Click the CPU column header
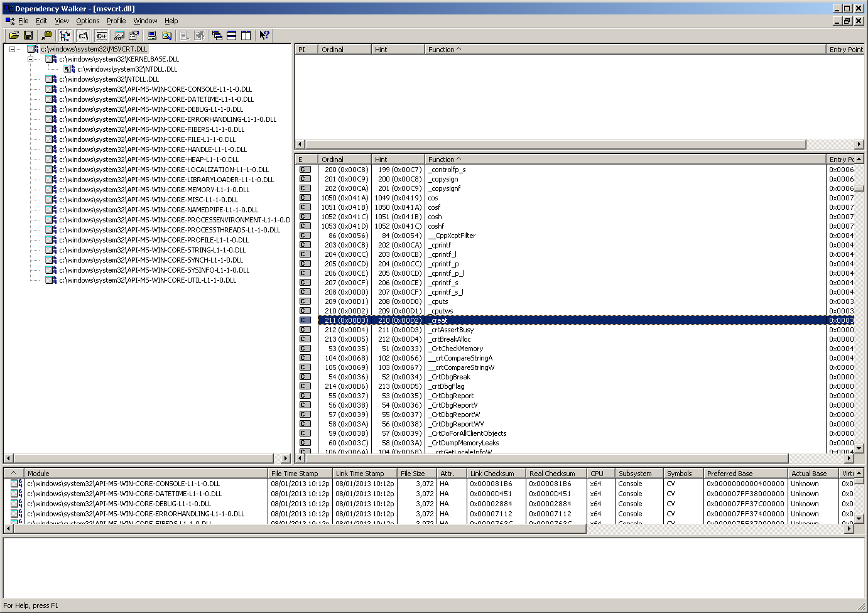The width and height of the screenshot is (868, 613). pos(601,474)
